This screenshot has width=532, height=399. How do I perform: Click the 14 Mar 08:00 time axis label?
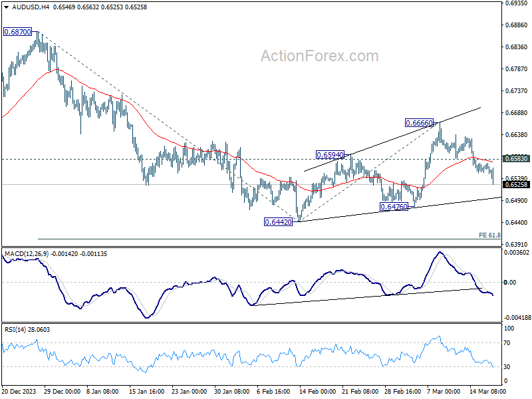coord(487,391)
